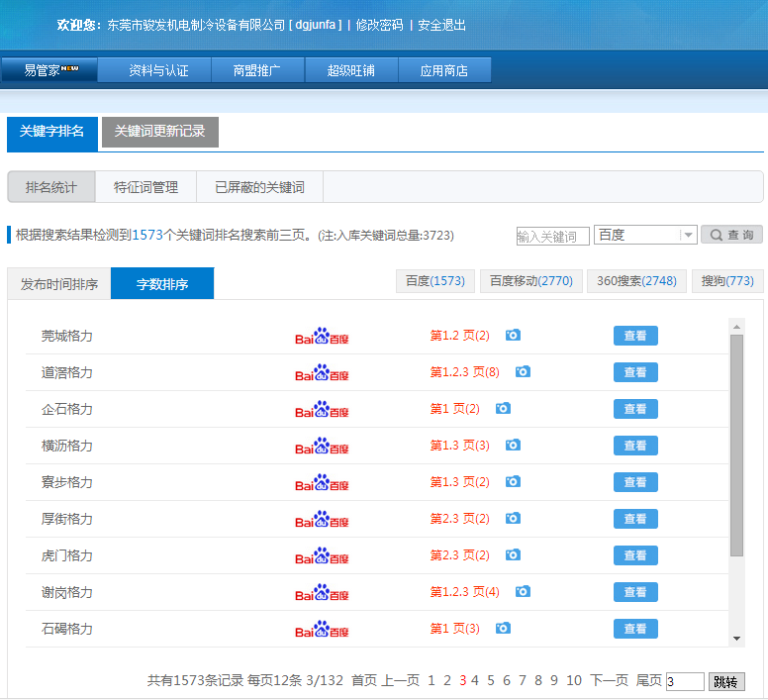View snapshot camera icon for 横沥格力

point(513,446)
